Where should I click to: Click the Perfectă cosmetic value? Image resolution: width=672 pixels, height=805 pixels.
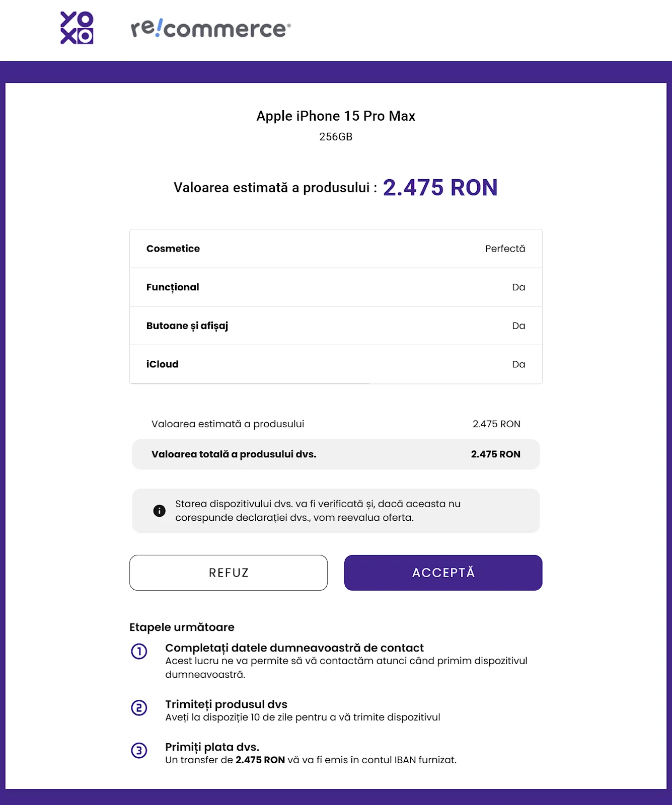coord(505,249)
